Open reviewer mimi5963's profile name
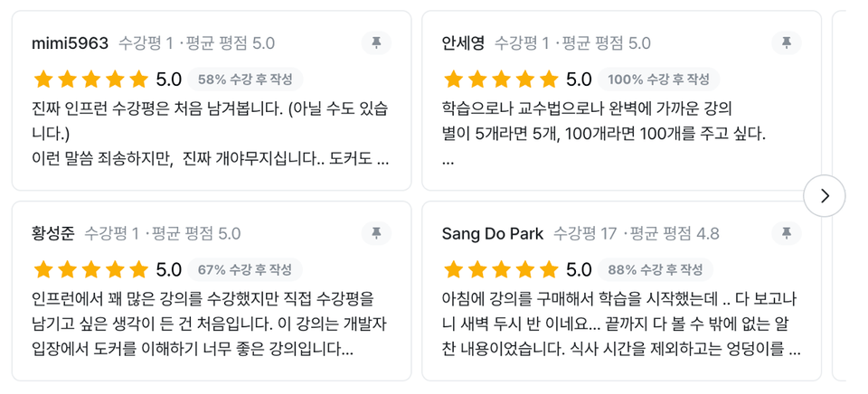Image resolution: width=868 pixels, height=394 pixels. [x=70, y=43]
